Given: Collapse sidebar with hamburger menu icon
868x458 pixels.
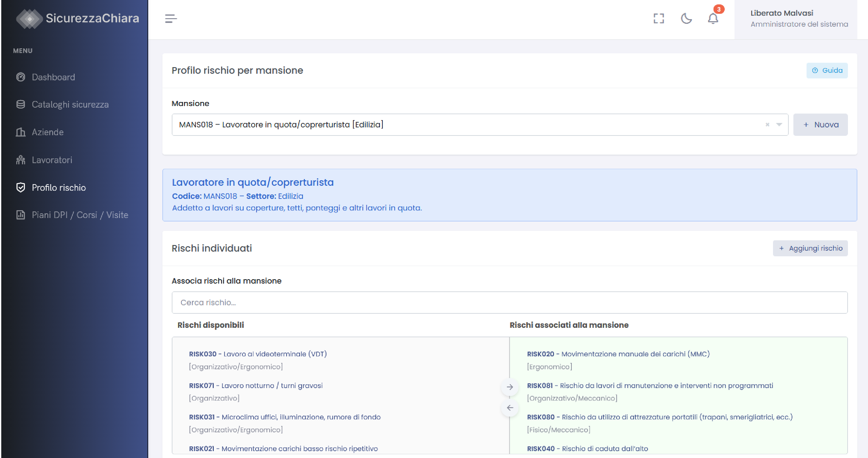Looking at the screenshot, I should click(x=171, y=19).
